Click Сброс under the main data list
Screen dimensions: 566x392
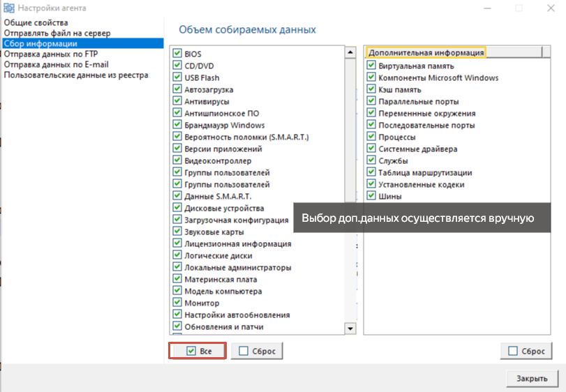[x=257, y=351]
